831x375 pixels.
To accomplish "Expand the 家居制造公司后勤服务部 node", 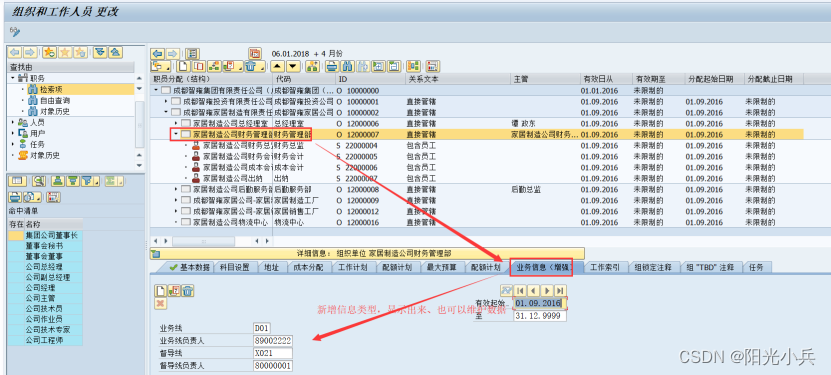I will (x=175, y=189).
